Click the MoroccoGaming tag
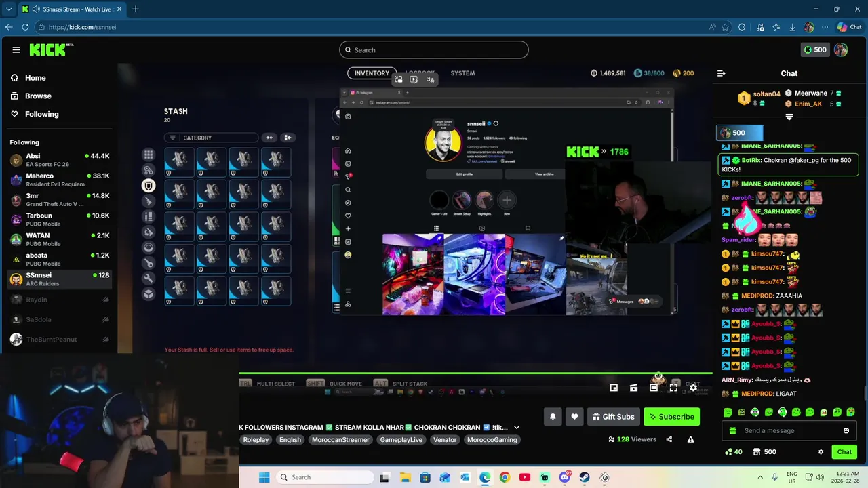The height and width of the screenshot is (488, 868). click(x=492, y=440)
